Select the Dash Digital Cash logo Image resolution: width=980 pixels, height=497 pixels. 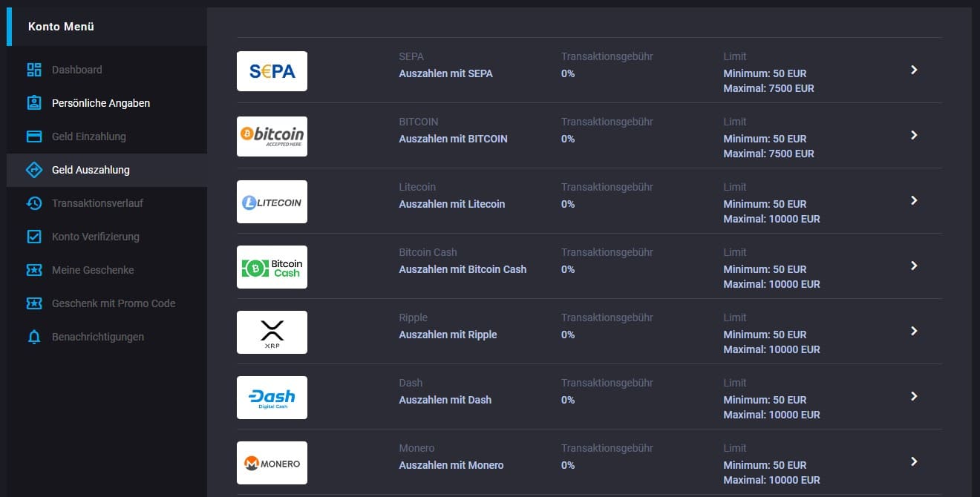(272, 398)
